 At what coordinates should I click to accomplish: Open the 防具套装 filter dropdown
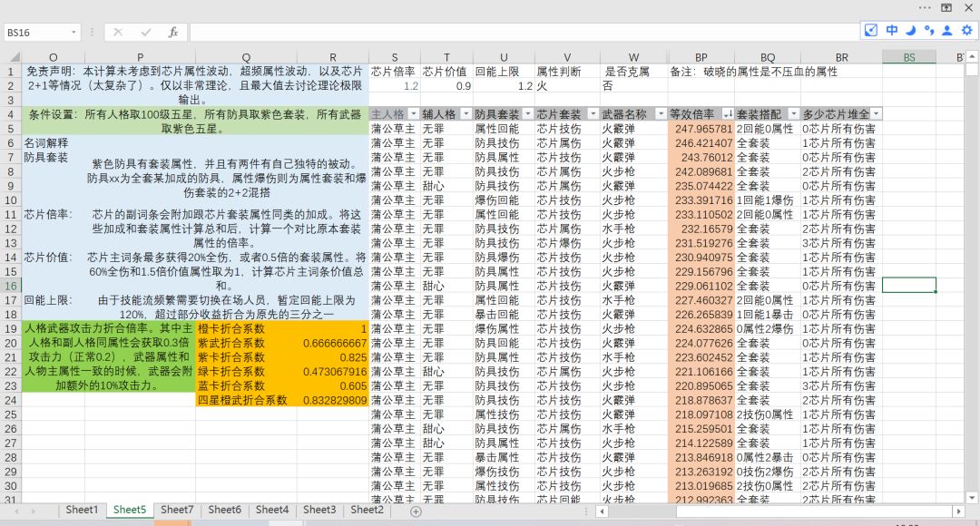tap(528, 113)
